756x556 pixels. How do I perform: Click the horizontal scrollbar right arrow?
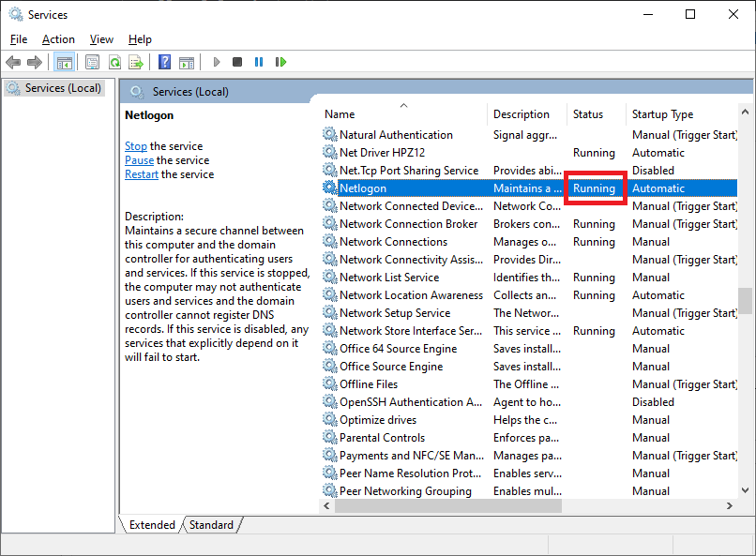(729, 505)
